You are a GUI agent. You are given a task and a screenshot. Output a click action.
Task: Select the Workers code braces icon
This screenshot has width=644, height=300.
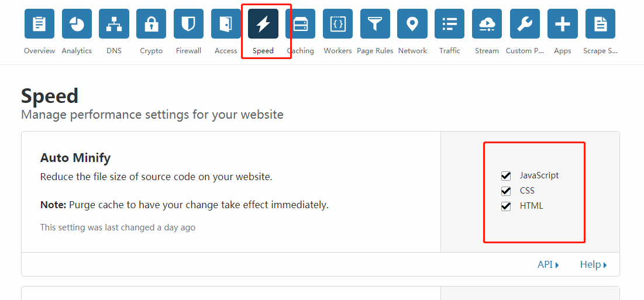[338, 24]
